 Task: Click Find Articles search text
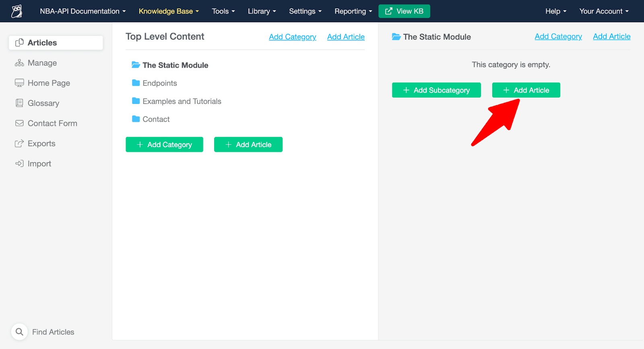coord(53,332)
